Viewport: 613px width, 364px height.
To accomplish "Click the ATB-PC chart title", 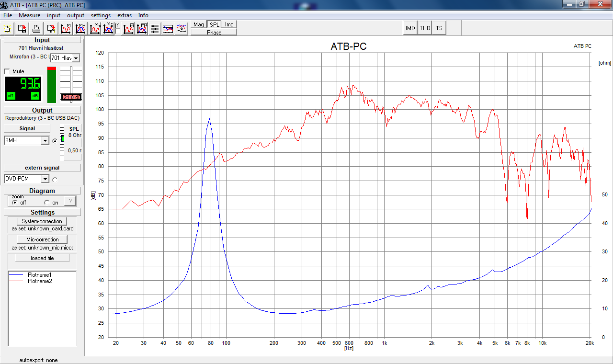I will point(349,46).
